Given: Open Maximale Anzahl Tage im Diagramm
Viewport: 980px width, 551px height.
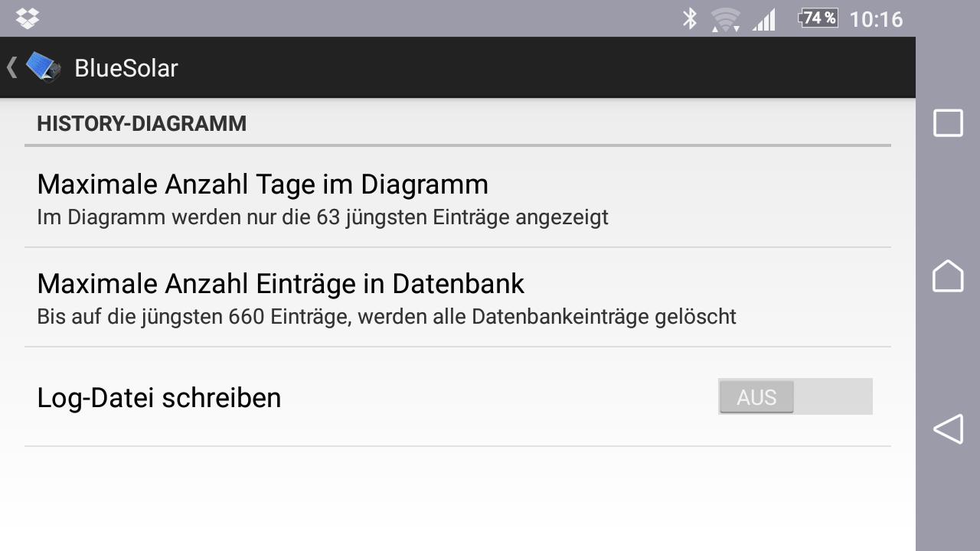Looking at the screenshot, I should pos(458,198).
